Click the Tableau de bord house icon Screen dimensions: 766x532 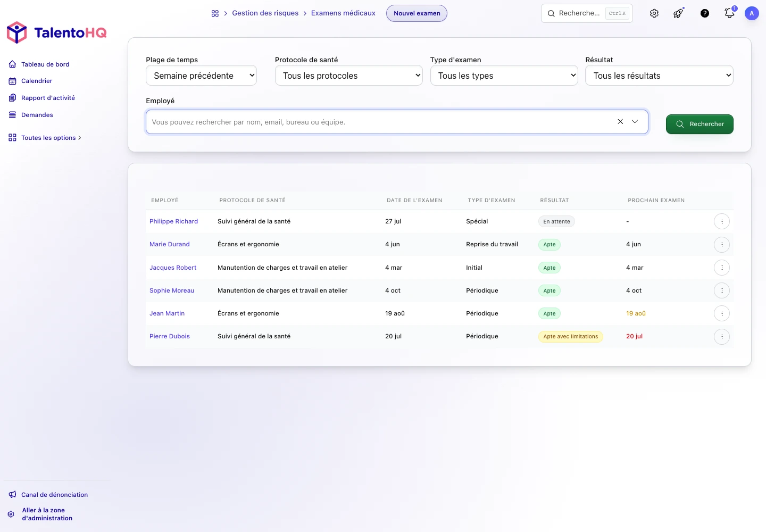click(x=12, y=64)
